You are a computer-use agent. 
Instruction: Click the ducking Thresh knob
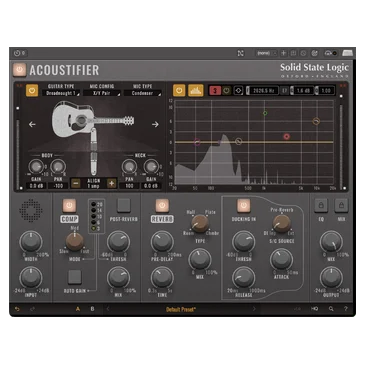click(x=243, y=242)
